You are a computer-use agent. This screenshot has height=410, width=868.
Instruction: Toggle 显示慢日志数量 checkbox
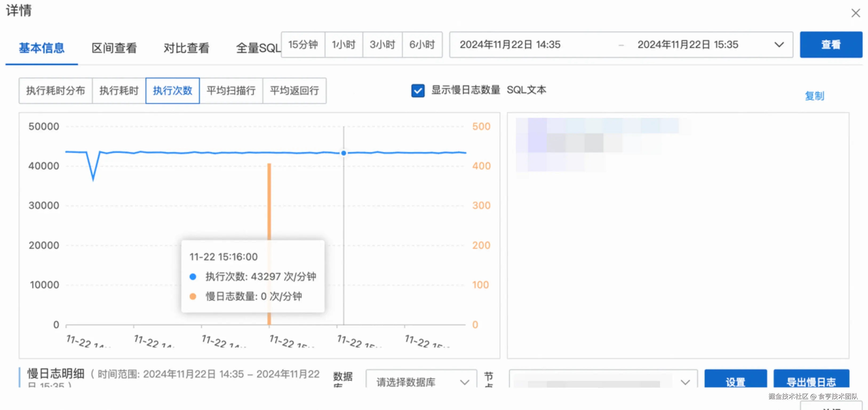coord(417,91)
